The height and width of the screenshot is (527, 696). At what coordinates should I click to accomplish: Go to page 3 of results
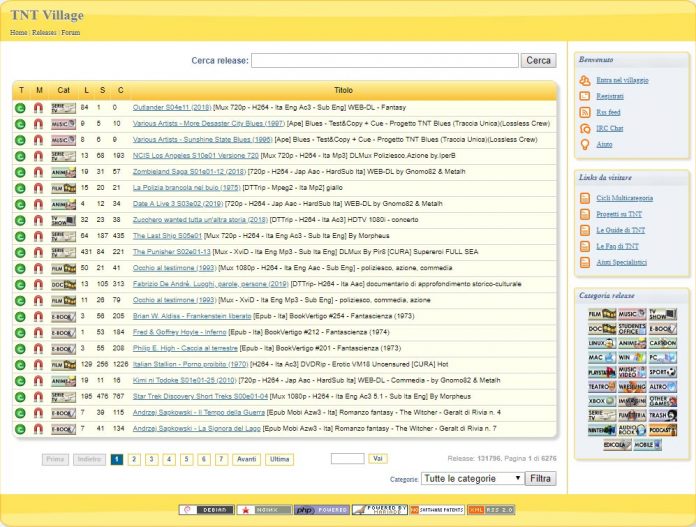click(x=153, y=459)
